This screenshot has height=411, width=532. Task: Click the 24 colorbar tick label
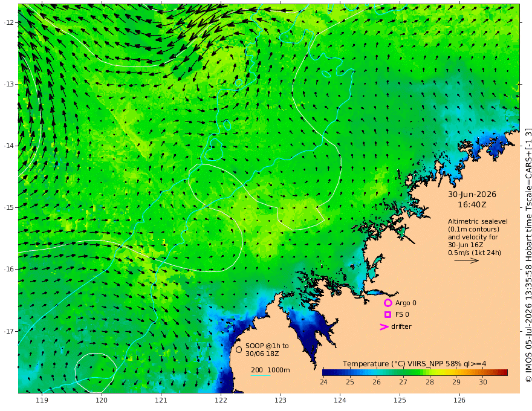(x=323, y=382)
